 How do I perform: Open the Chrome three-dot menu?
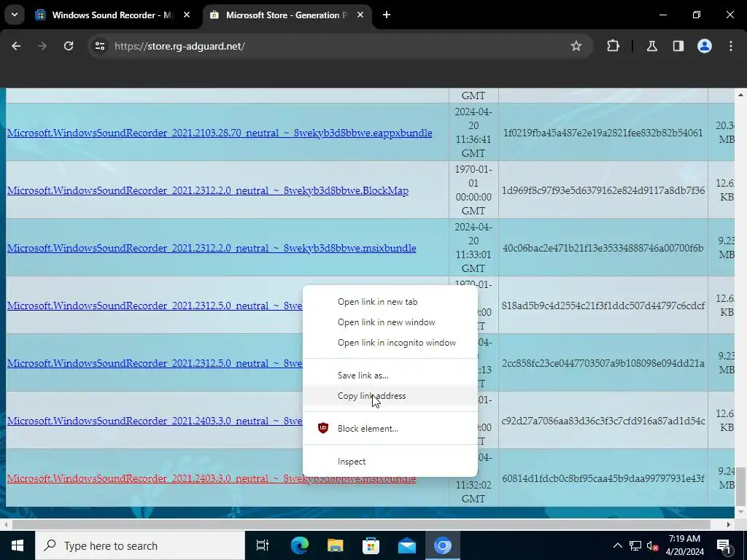(731, 46)
